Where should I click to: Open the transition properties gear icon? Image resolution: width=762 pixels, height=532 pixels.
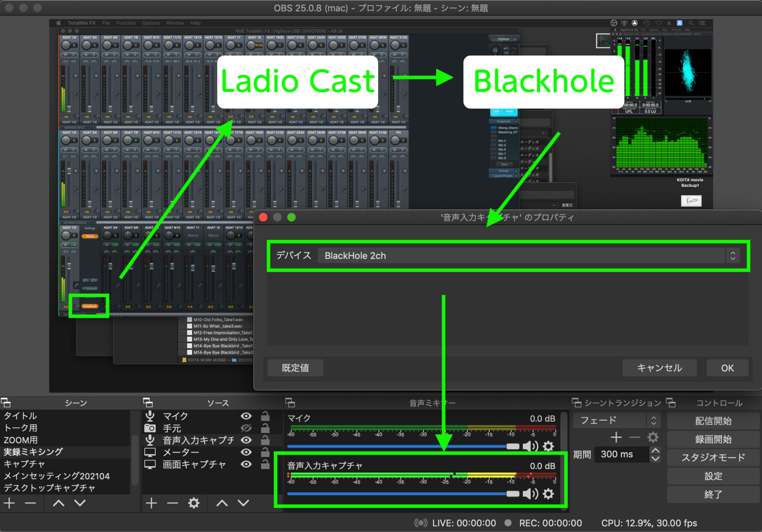(653, 437)
